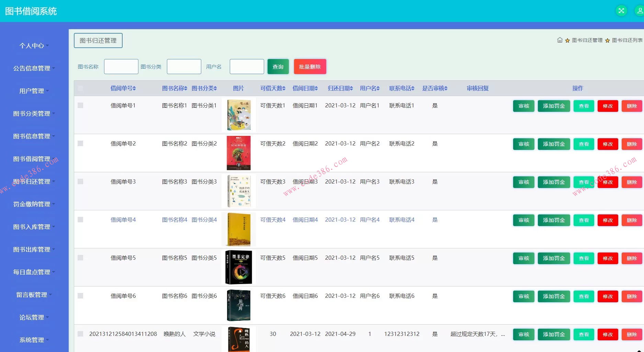Check the checkbox for row 借阅单号1

(x=80, y=105)
